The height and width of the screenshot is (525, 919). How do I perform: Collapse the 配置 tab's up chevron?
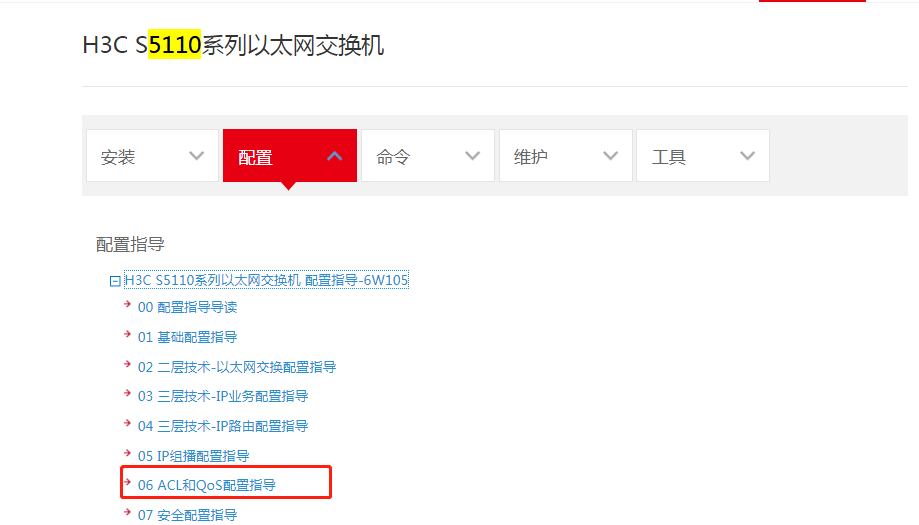point(334,156)
